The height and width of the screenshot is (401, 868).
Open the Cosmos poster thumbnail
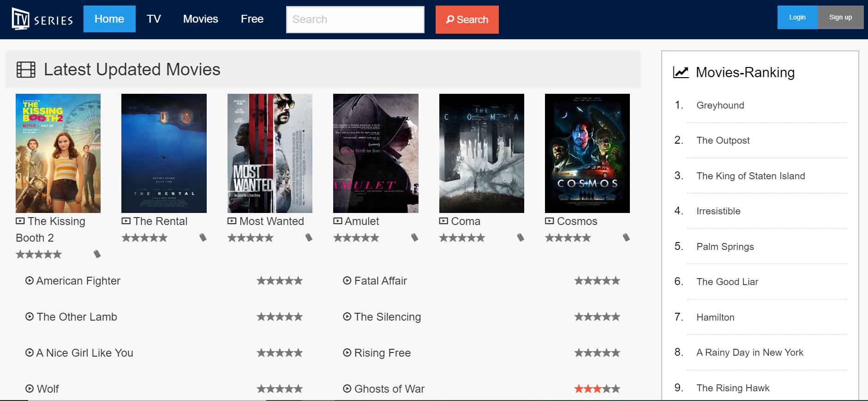pos(587,153)
